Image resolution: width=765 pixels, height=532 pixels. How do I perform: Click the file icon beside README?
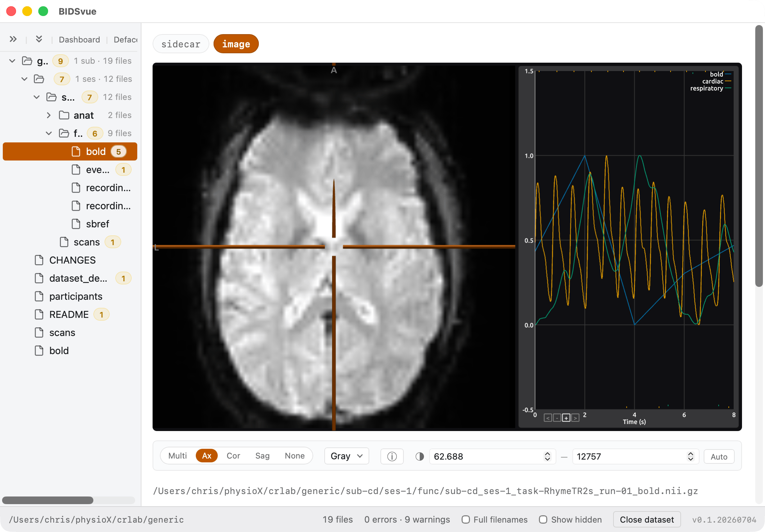pyautogui.click(x=39, y=314)
